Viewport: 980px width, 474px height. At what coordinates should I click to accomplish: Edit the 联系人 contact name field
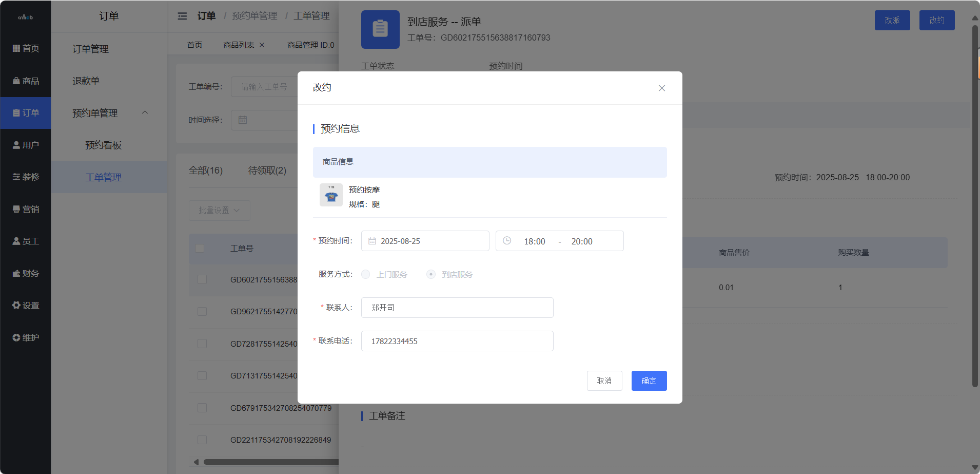click(x=457, y=307)
